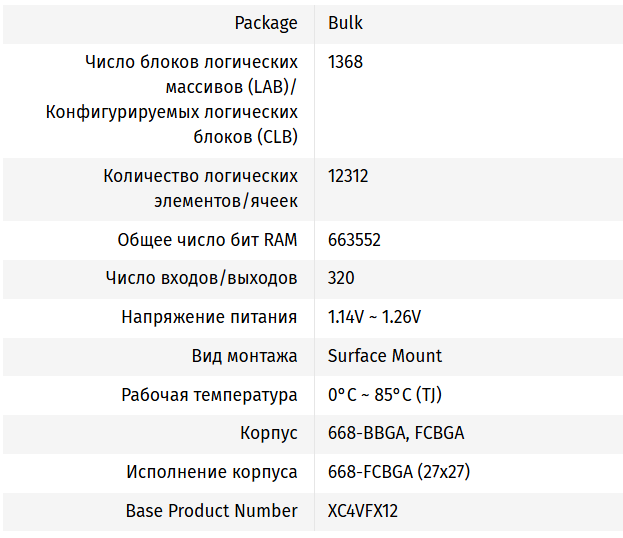Click the "Исполнение корпуса" label

tap(212, 472)
